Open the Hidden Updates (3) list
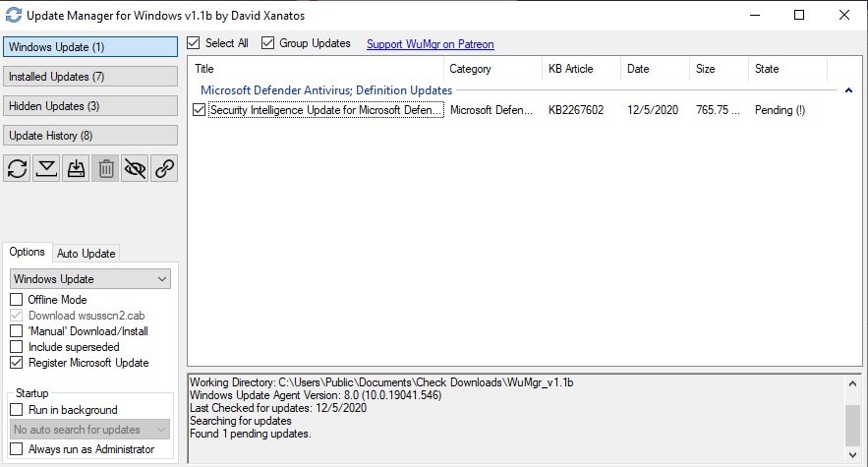This screenshot has width=868, height=467. (x=90, y=106)
